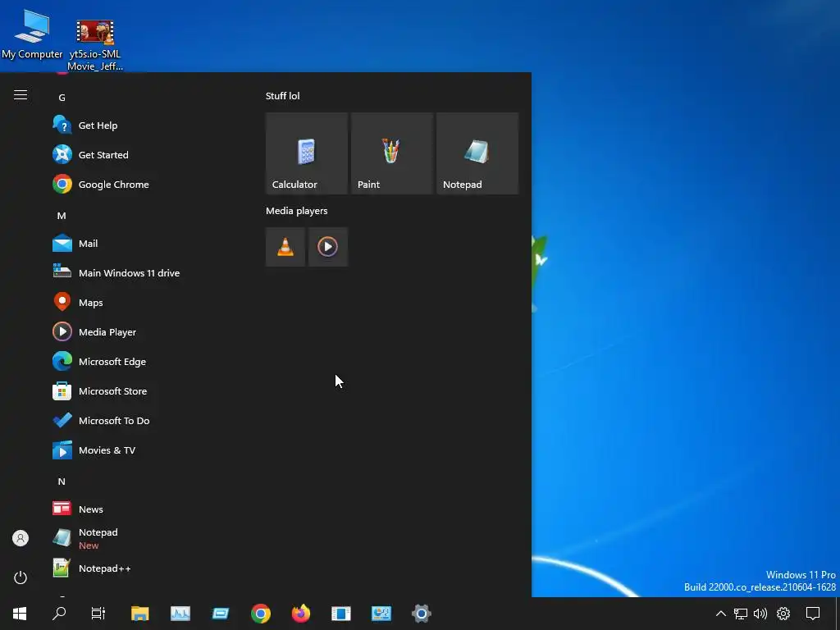The height and width of the screenshot is (630, 840).
Task: Open the VLC cone tile
Action: [285, 247]
